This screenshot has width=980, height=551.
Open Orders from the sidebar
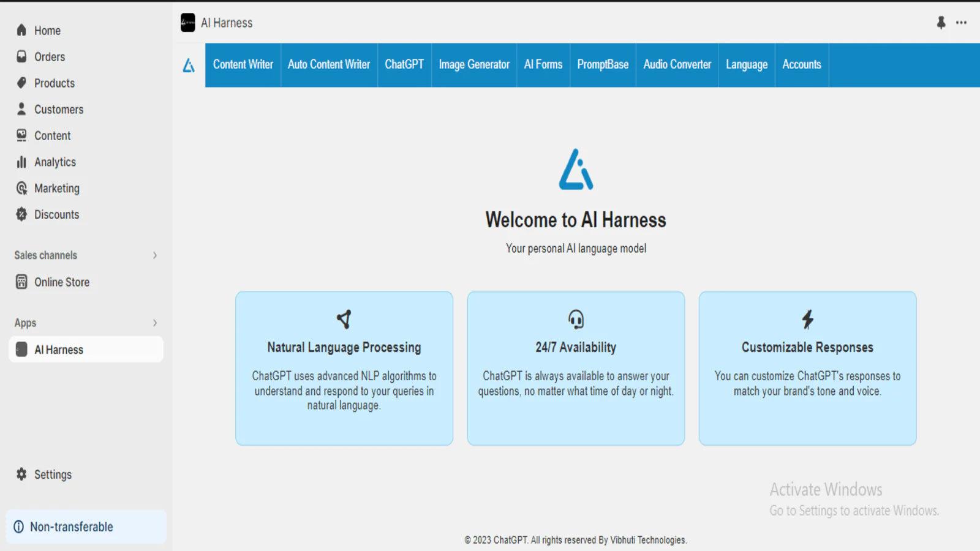[49, 56]
